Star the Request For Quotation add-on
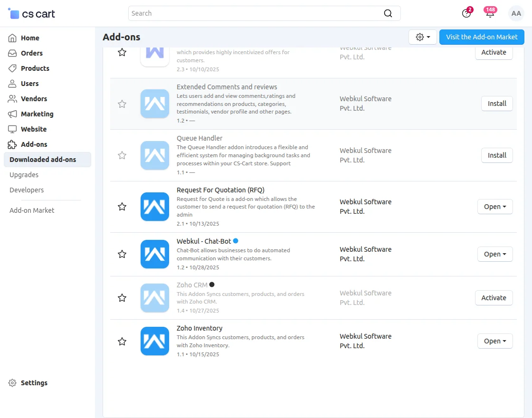 tap(122, 207)
